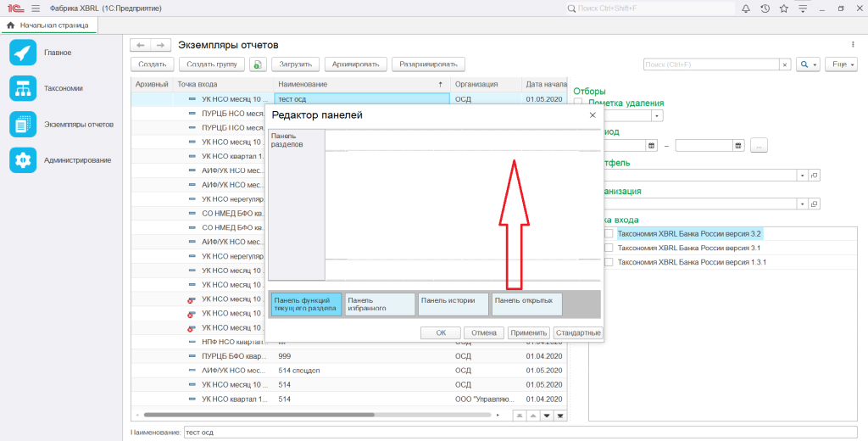The height and width of the screenshot is (441, 868).
Task: Open the Экземпляры отчетов section icon
Action: [x=23, y=125]
